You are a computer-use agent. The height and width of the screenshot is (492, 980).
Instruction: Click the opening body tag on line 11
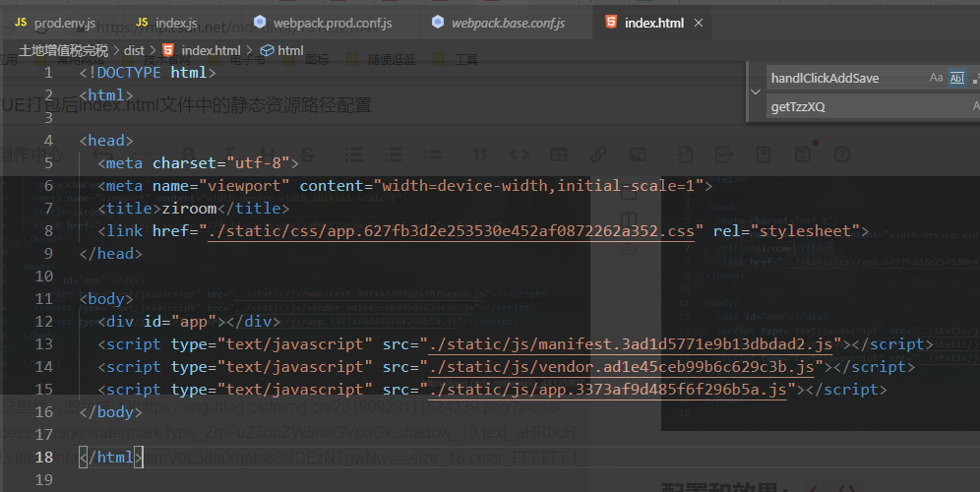coord(106,299)
